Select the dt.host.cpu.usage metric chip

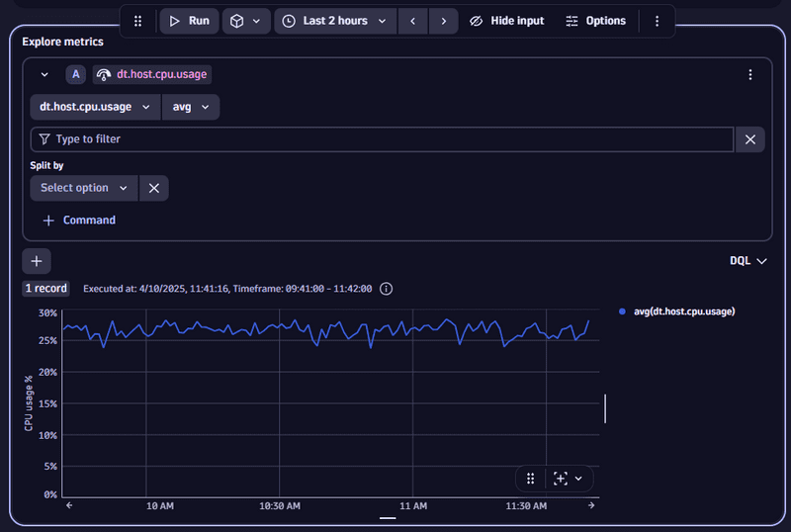[x=152, y=75]
